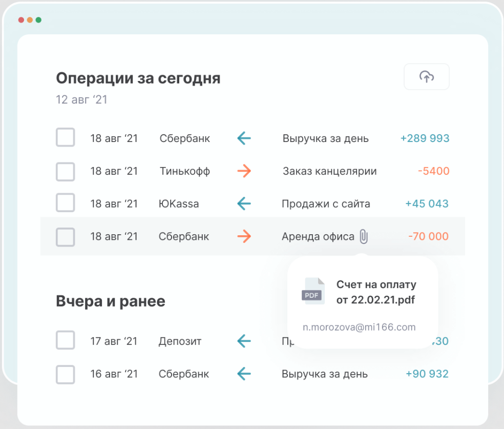Click Тинькофф account name
Screen dimensions: 504x429
point(185,171)
